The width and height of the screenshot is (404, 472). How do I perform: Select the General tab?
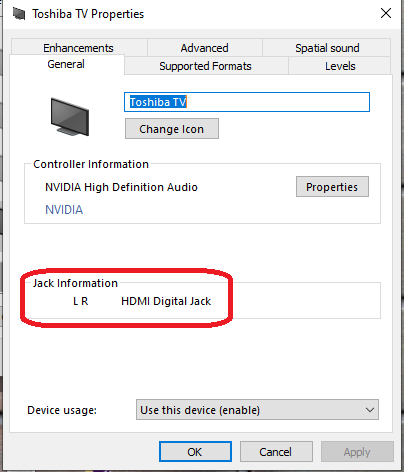pos(66,64)
